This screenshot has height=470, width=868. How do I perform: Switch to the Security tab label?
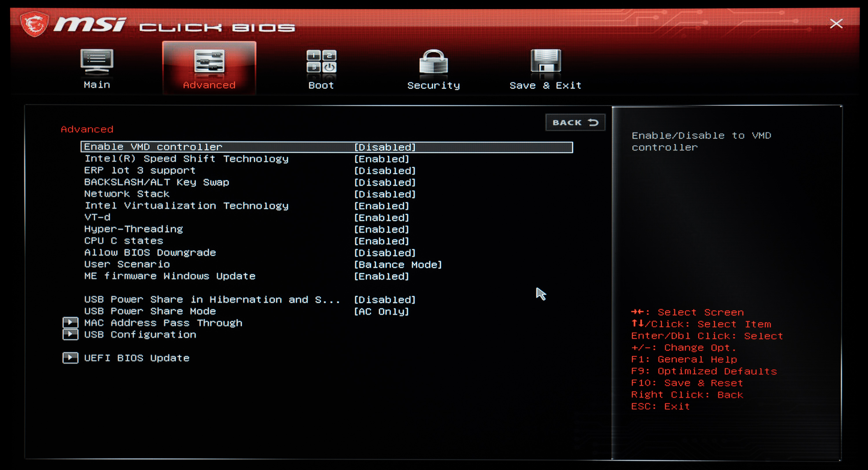click(433, 85)
